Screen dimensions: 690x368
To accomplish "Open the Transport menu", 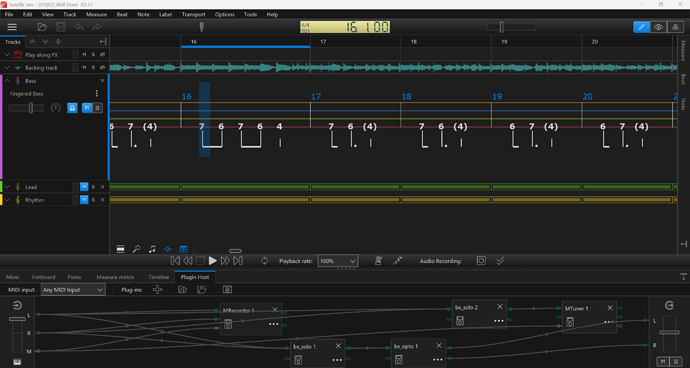I will pos(193,15).
